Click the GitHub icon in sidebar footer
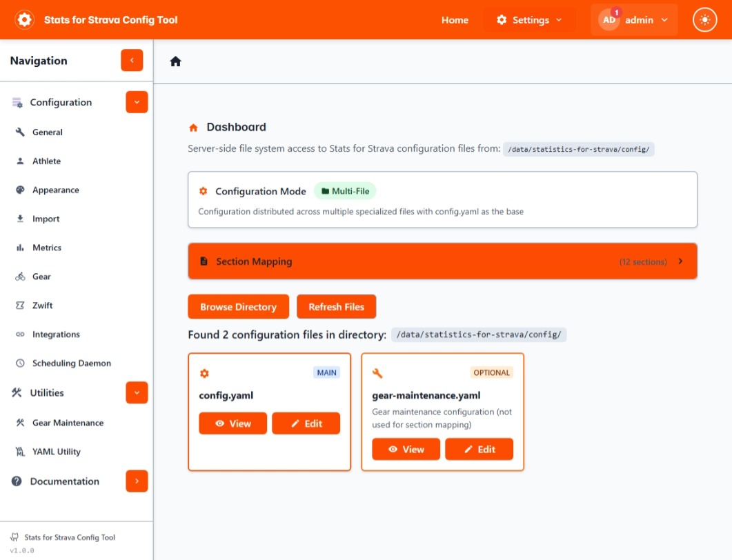Image resolution: width=732 pixels, height=560 pixels. point(14,537)
